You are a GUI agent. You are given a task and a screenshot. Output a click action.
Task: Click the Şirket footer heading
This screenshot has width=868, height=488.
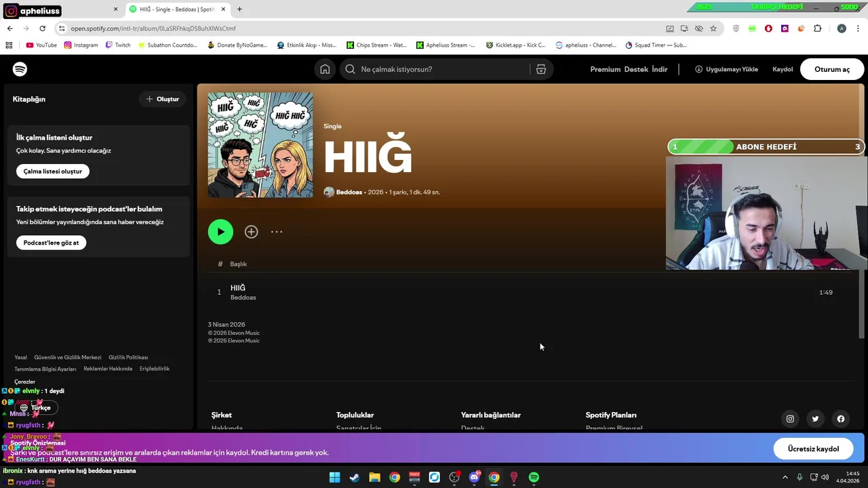pyautogui.click(x=222, y=415)
